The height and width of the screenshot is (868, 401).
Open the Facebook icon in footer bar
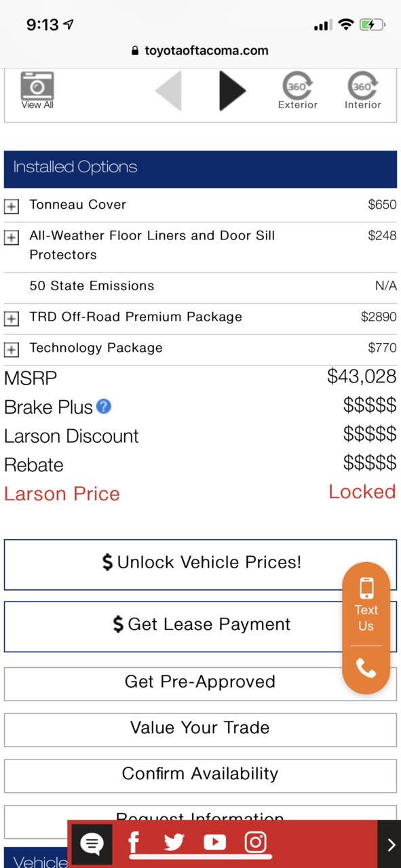tap(134, 843)
